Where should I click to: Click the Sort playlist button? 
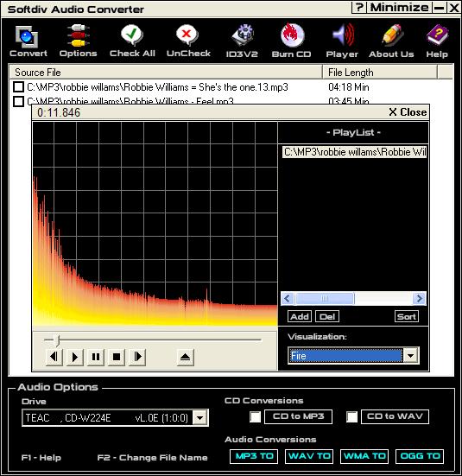407,317
